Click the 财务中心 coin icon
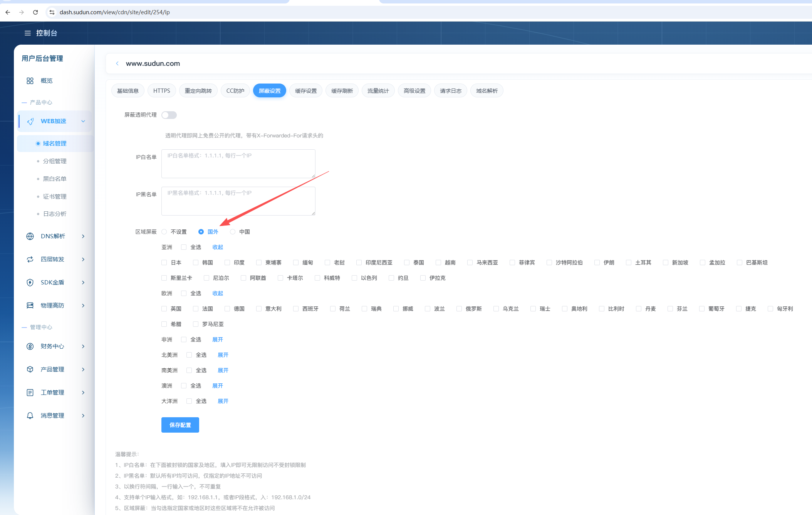 (30, 346)
